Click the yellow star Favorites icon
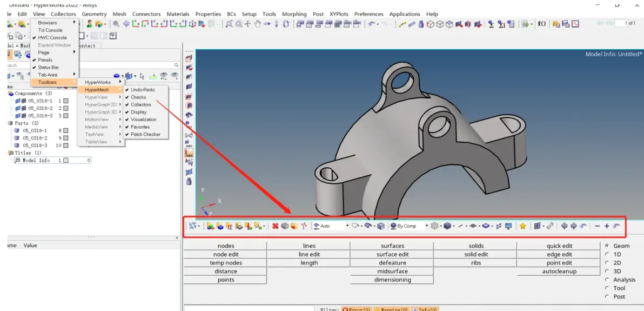Screen dimensions: 644x311 (522, 226)
